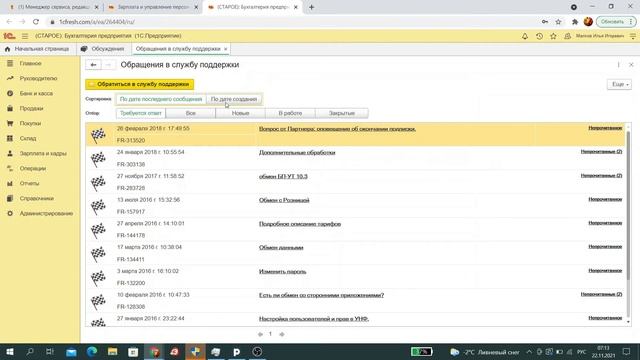Open Администрирование section in sidebar
The image size is (640, 360).
tap(46, 213)
